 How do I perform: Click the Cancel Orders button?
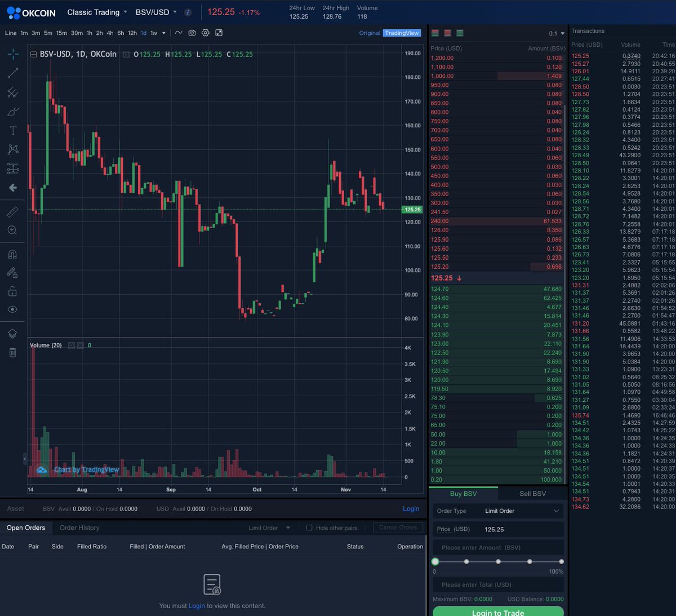398,528
